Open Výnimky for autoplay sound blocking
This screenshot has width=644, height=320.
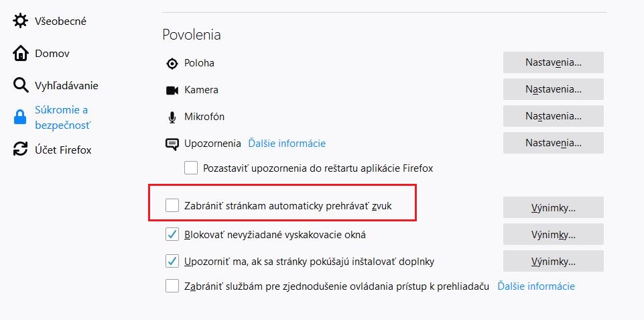click(x=554, y=207)
